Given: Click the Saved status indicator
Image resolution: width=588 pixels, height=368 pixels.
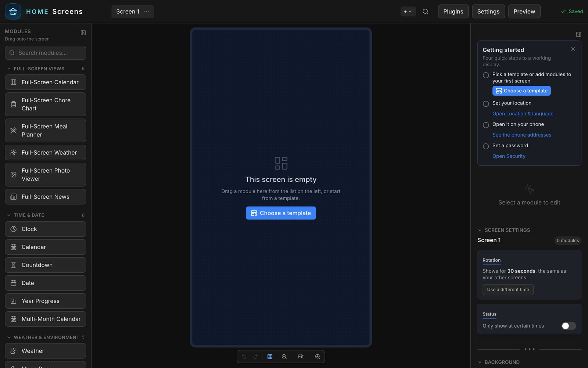Looking at the screenshot, I should coord(572,11).
